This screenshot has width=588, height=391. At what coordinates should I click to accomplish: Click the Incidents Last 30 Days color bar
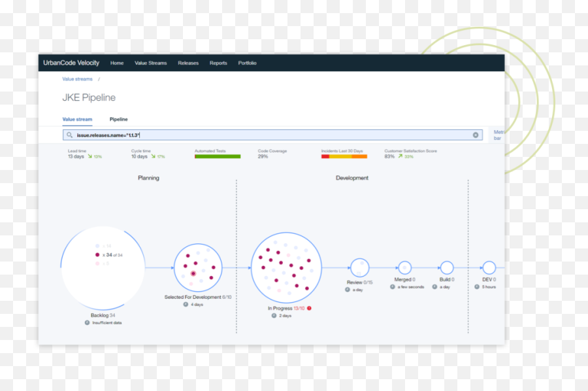(x=344, y=156)
